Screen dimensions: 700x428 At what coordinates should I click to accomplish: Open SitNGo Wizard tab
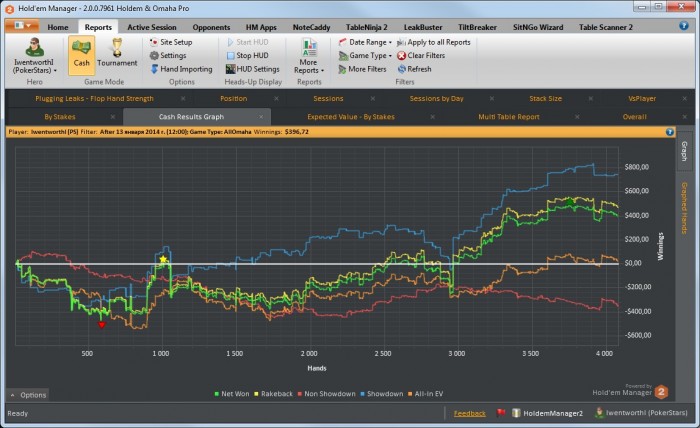538,27
